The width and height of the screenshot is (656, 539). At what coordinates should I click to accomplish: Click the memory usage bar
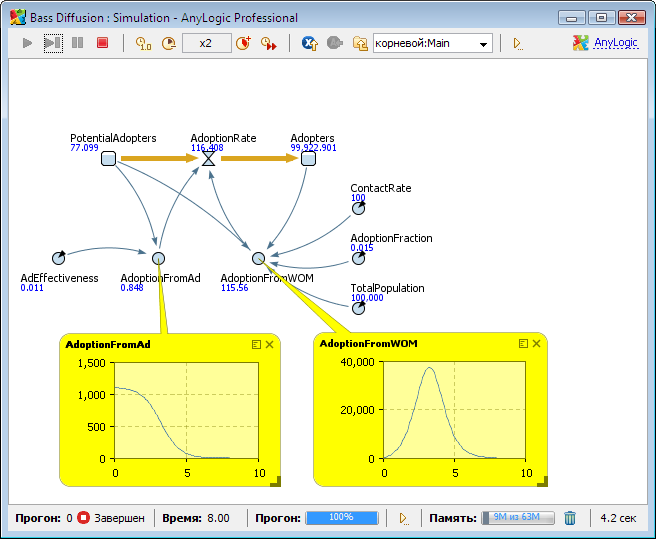[x=518, y=518]
